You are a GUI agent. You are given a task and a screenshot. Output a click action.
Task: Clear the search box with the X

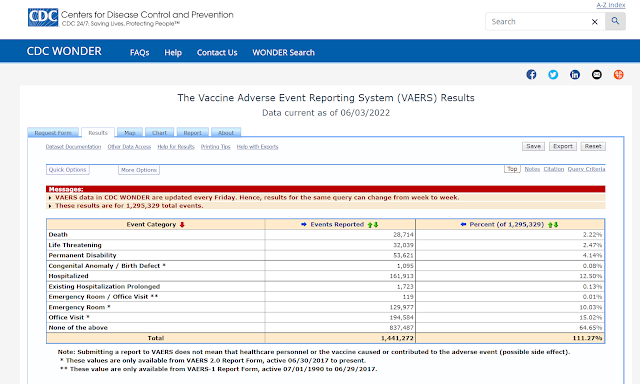pyautogui.click(x=595, y=22)
